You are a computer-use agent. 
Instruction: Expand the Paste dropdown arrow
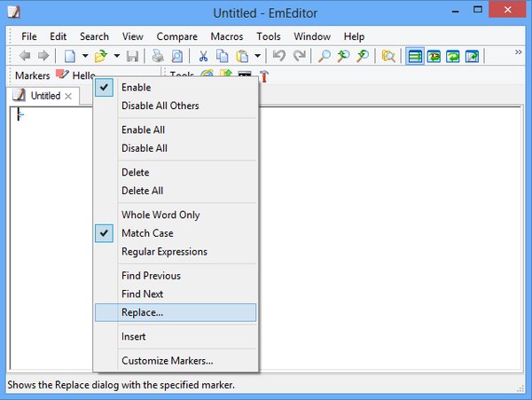click(257, 56)
